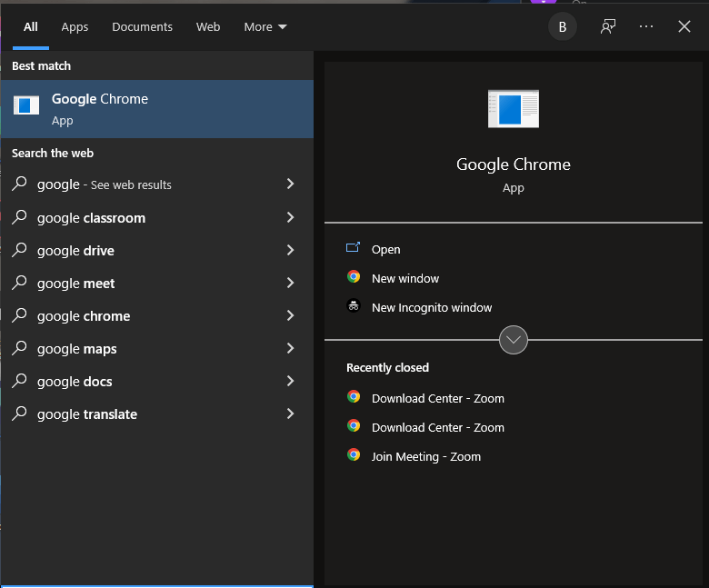Click the large Google Chrome app icon
The height and width of the screenshot is (588, 709).
pos(514,108)
